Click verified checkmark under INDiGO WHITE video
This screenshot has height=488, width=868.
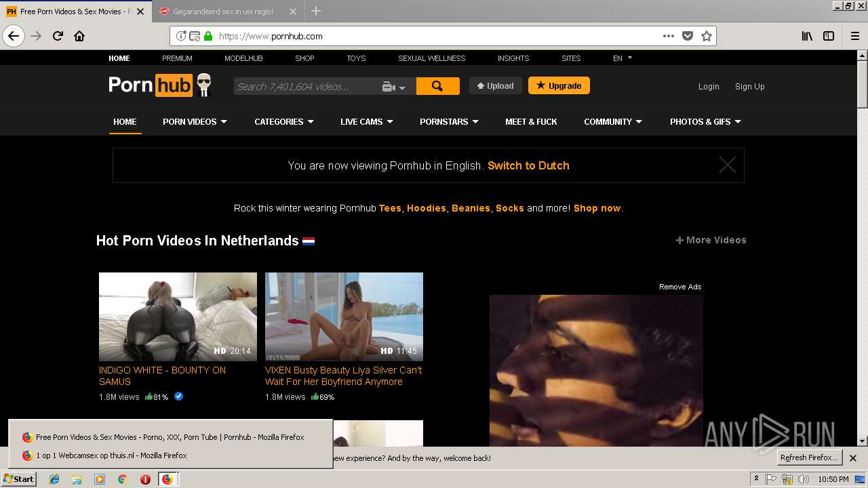(x=179, y=396)
